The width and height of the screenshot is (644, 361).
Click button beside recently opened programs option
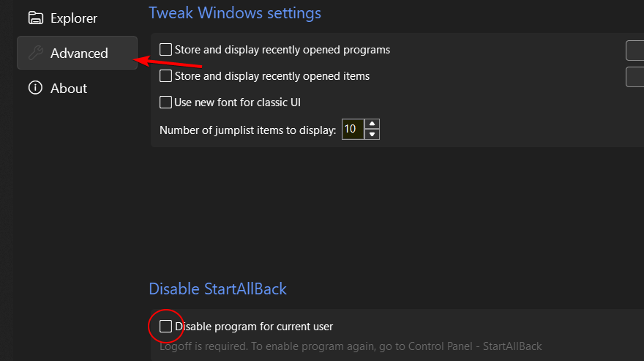point(635,51)
